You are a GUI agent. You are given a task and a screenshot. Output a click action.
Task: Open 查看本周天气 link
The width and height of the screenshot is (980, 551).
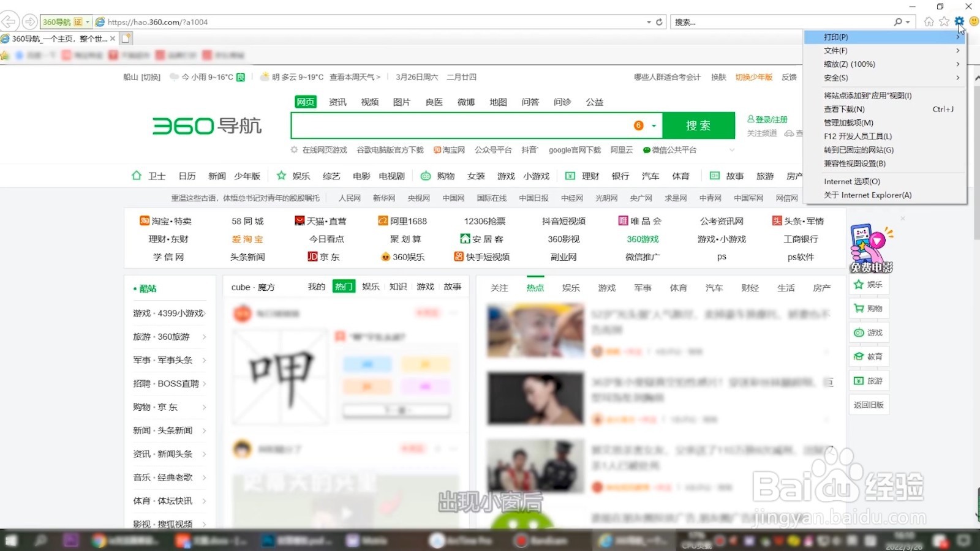point(355,77)
